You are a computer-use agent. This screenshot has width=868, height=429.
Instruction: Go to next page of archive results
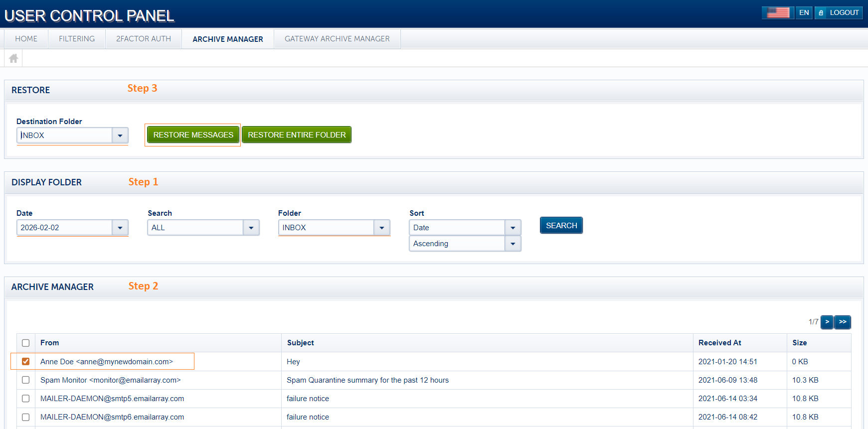click(827, 322)
